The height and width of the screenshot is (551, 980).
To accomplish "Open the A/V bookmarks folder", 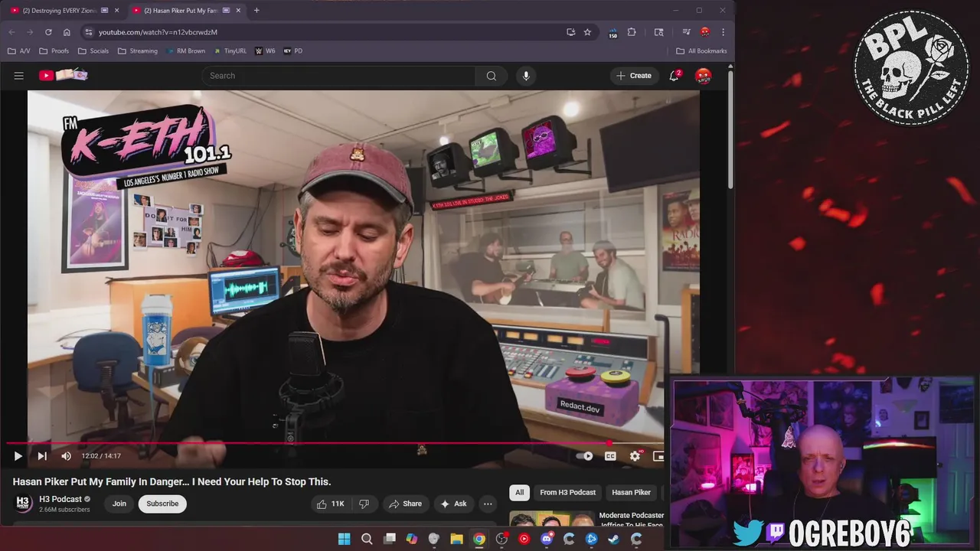I will coord(19,51).
